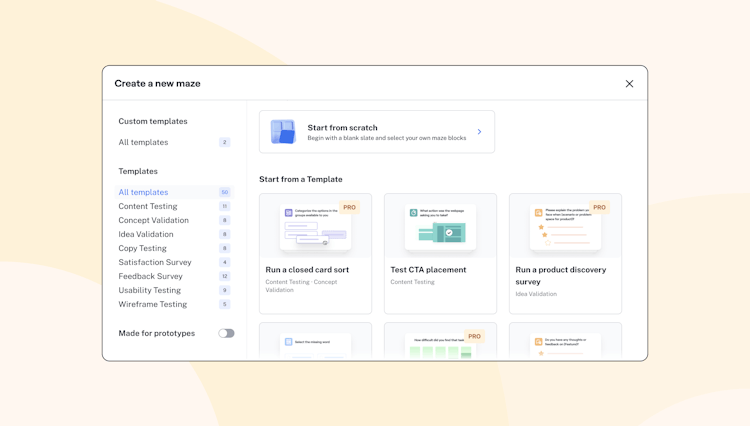Click Custom templates heading
Viewport: 750px width, 426px height.
point(153,121)
